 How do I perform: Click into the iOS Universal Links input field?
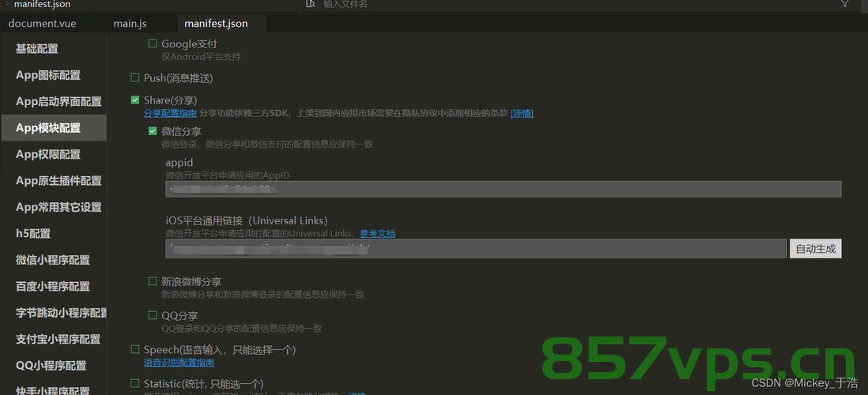pyautogui.click(x=476, y=248)
